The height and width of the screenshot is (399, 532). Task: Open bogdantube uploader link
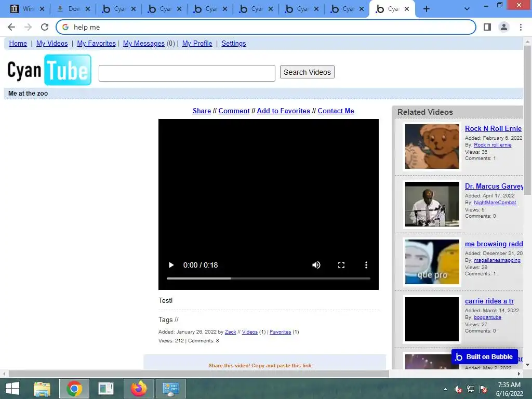coord(487,317)
